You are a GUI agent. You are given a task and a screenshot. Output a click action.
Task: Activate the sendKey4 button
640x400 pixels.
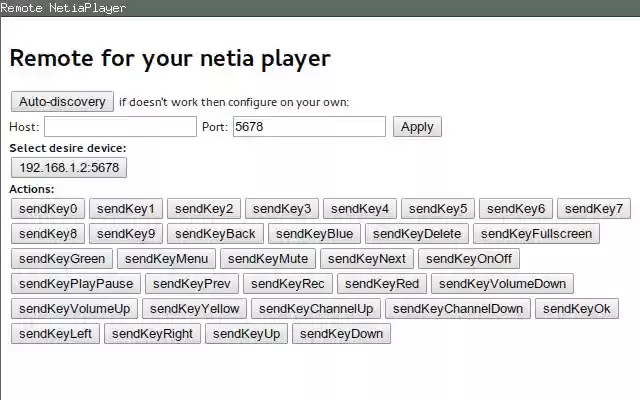pos(360,209)
